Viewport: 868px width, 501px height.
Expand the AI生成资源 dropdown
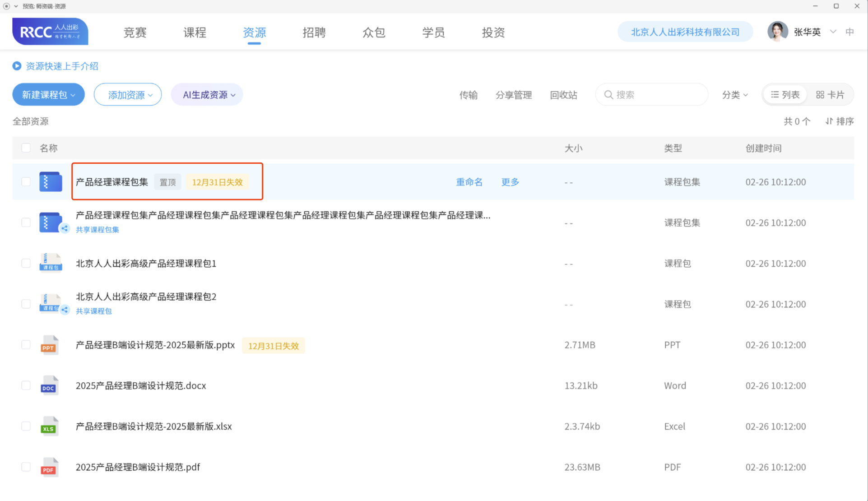tap(207, 95)
